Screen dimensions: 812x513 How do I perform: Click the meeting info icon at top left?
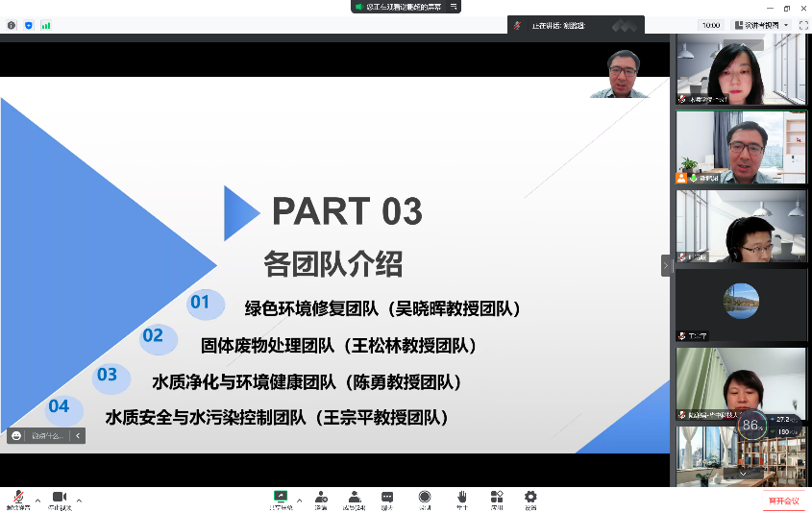tap(12, 25)
